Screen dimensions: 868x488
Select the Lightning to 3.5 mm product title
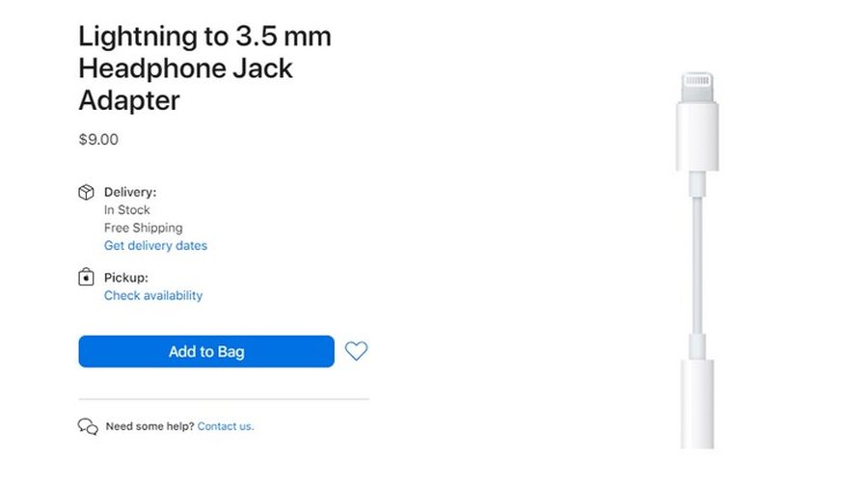204,68
